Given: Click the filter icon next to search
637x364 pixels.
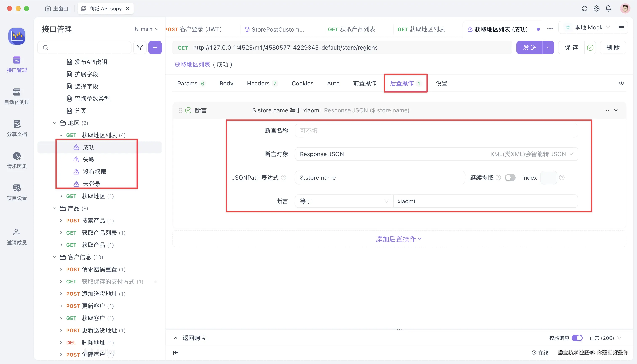Looking at the screenshot, I should [140, 47].
